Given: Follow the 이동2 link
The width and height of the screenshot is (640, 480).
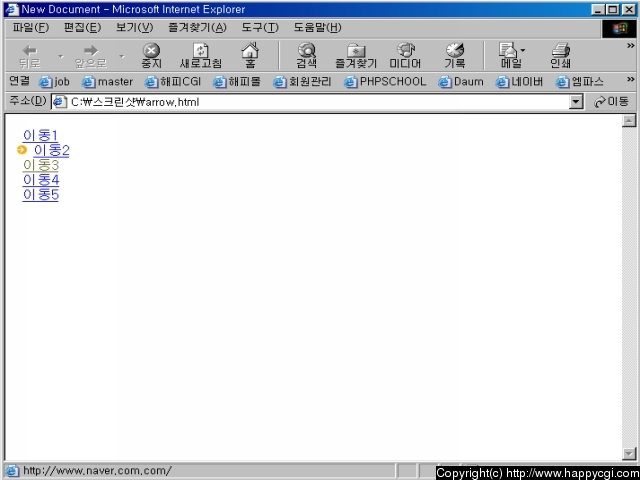Looking at the screenshot, I should click(51, 150).
